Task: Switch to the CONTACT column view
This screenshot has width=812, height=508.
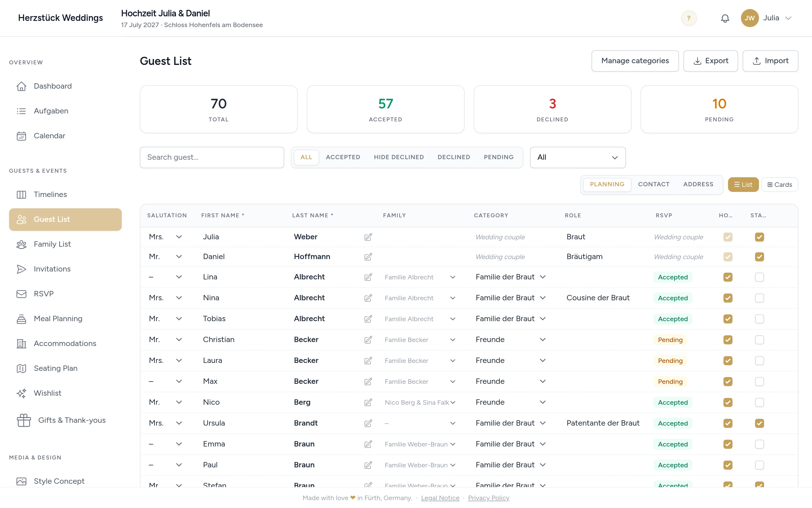Action: point(654,185)
